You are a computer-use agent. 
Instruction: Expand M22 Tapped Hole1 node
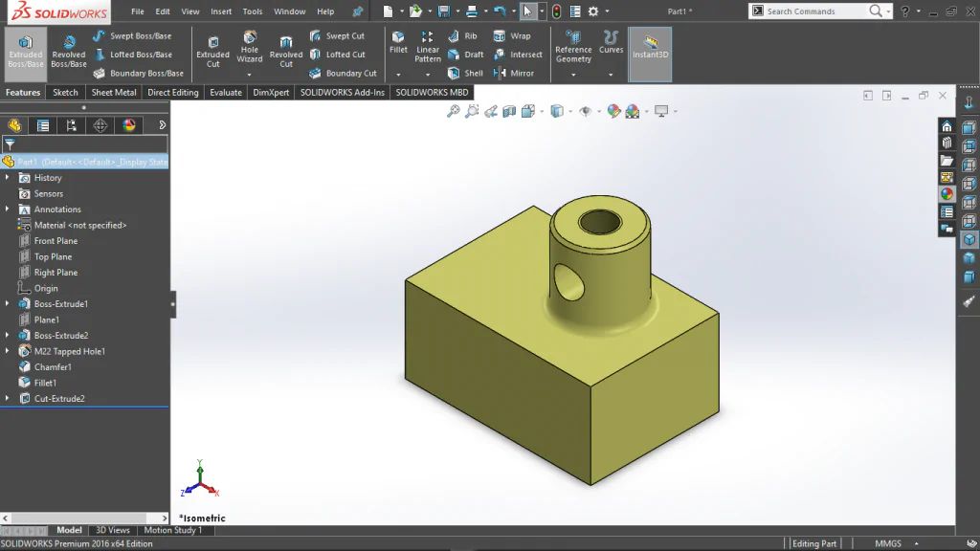tap(7, 351)
